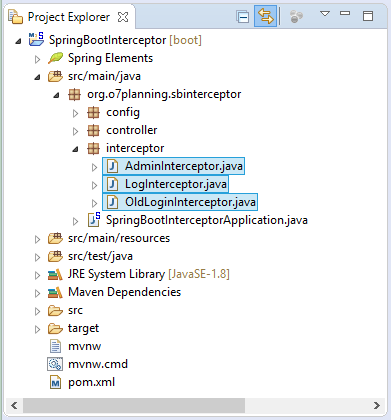Viewport: 391px width, 420px height.
Task: Click the AdminInterceptor.java file icon
Action: (113, 166)
